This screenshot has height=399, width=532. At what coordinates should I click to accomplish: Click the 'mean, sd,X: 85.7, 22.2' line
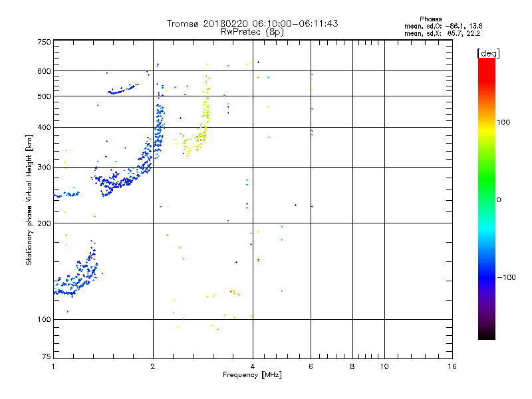[x=442, y=34]
